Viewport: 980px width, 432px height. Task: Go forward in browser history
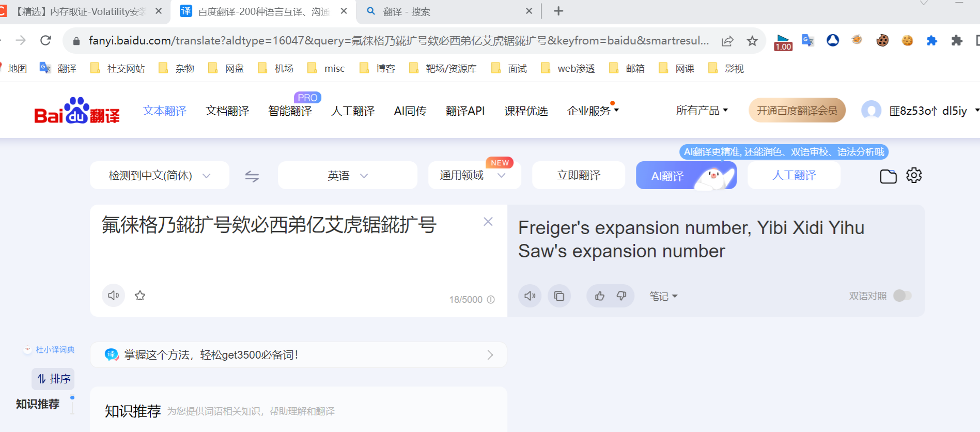(21, 40)
